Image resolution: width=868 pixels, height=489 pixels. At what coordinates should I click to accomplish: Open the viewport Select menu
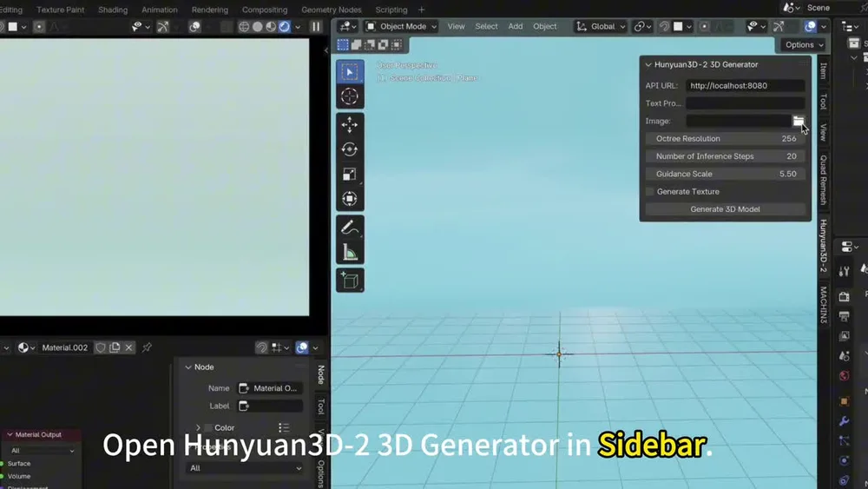486,26
